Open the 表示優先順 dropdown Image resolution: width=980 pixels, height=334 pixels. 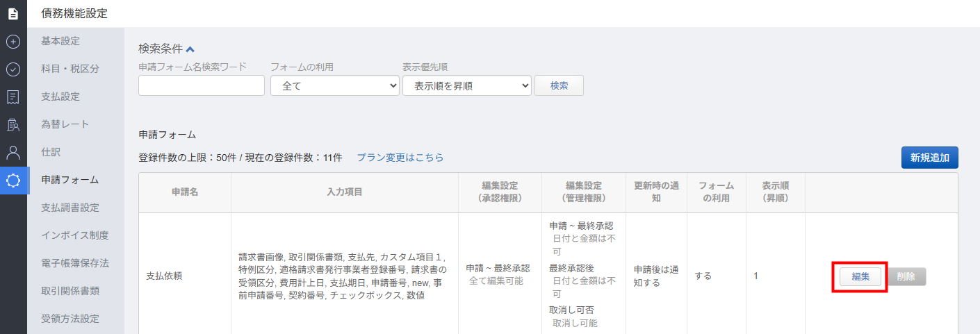pyautogui.click(x=466, y=85)
